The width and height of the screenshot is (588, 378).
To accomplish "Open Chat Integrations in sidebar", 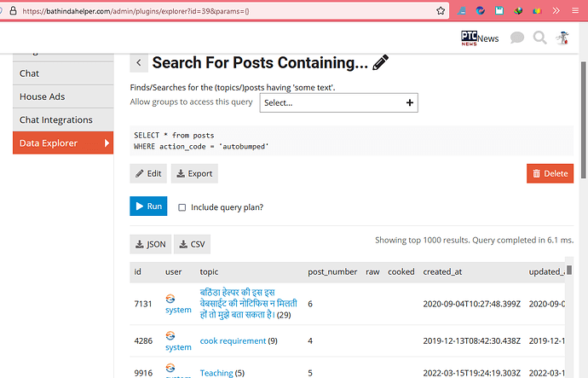I will click(63, 120).
